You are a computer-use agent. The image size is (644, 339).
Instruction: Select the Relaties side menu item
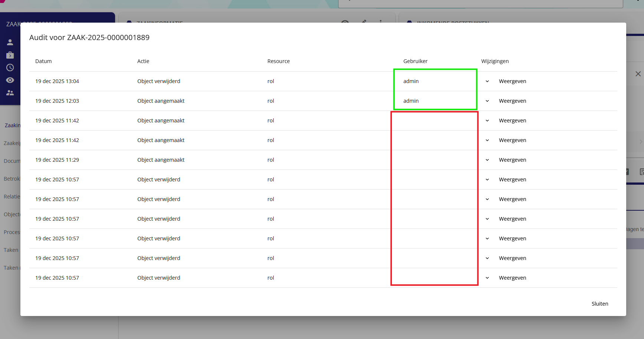pos(12,197)
